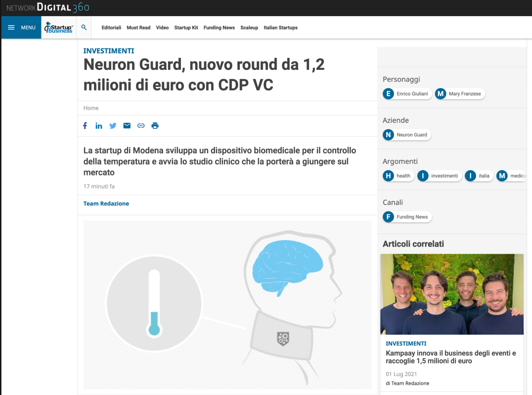Open the hamburger MENU button
This screenshot has width=532, height=395.
pos(21,27)
